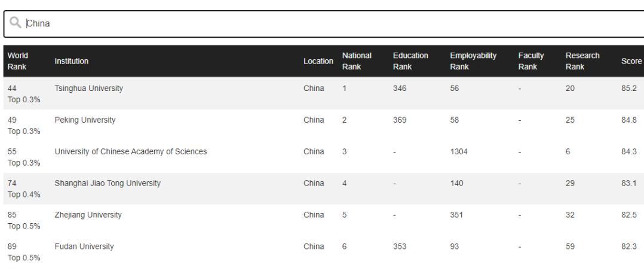Click employability rank 1304
Image resolution: width=644 pixels, height=271 pixels.
pyautogui.click(x=459, y=151)
